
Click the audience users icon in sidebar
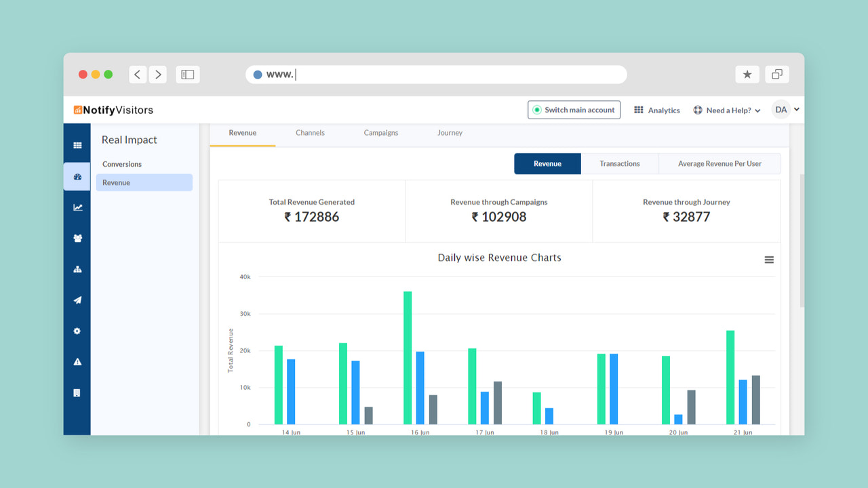pyautogui.click(x=77, y=238)
